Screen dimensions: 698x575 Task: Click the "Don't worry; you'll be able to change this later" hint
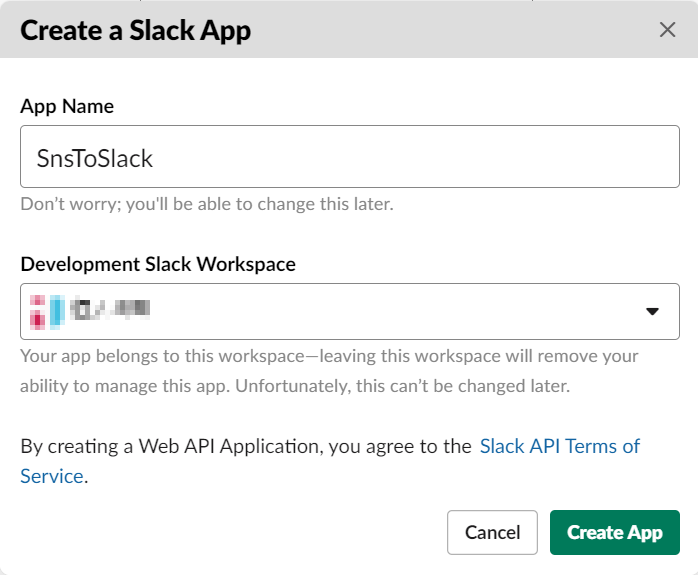pos(207,204)
